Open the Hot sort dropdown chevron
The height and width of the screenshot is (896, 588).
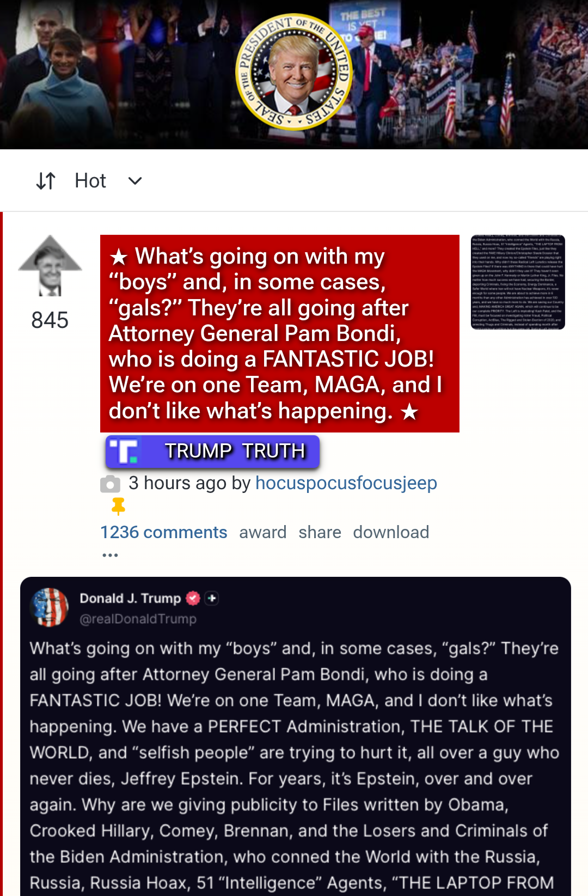click(135, 181)
